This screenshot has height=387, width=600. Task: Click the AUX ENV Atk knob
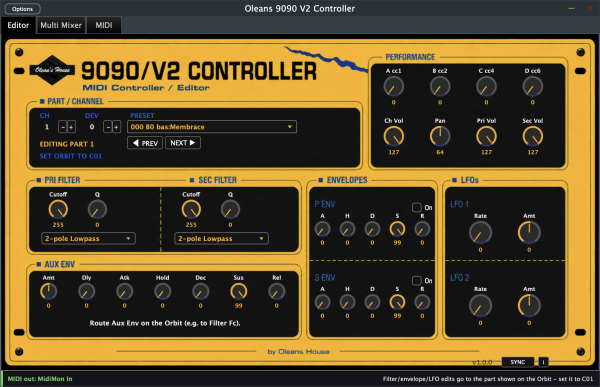124,292
